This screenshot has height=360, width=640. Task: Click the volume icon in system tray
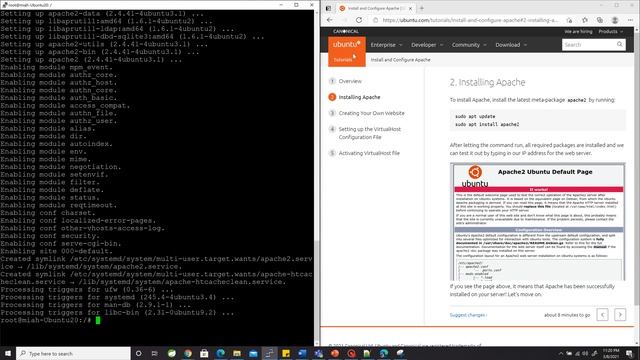(585, 353)
